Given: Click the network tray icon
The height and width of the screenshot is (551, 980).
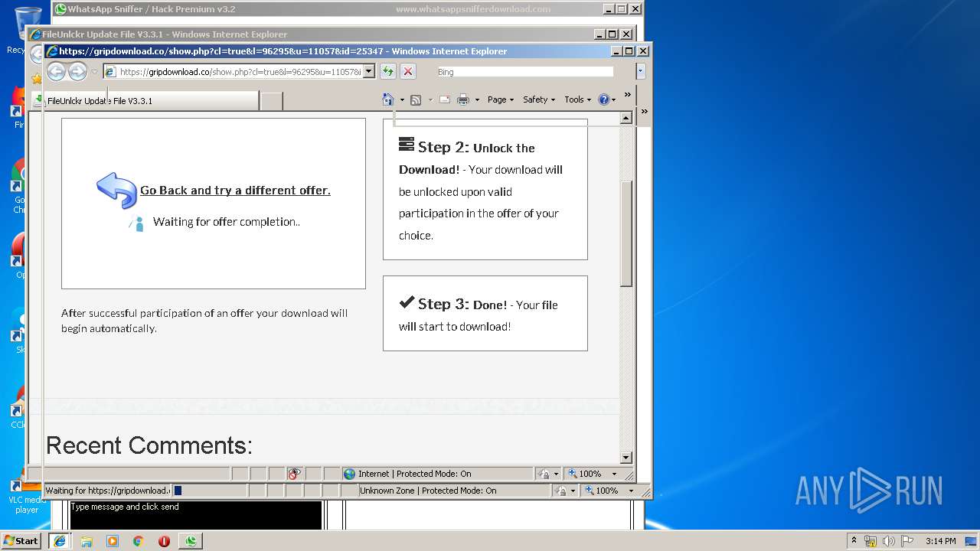Looking at the screenshot, I should pyautogui.click(x=871, y=541).
